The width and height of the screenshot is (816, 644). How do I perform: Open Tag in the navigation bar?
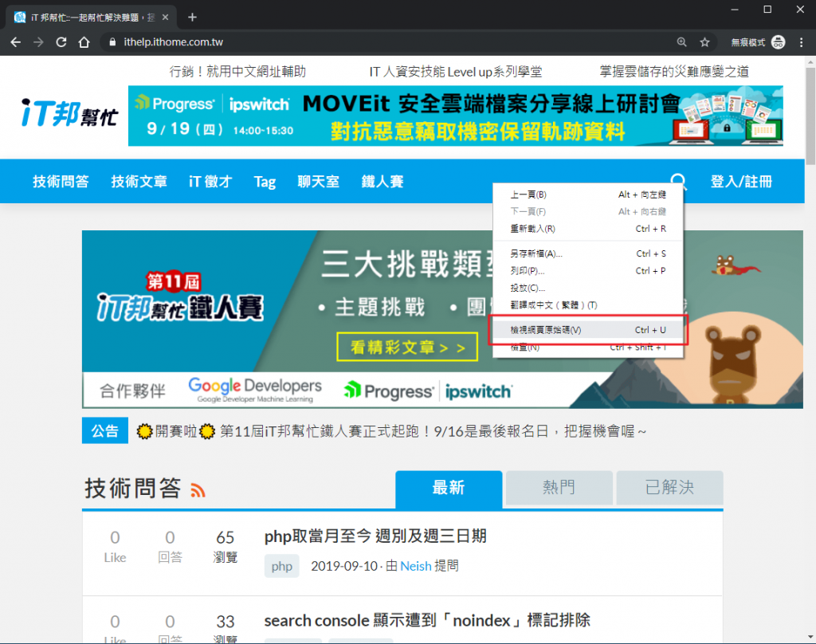265,182
